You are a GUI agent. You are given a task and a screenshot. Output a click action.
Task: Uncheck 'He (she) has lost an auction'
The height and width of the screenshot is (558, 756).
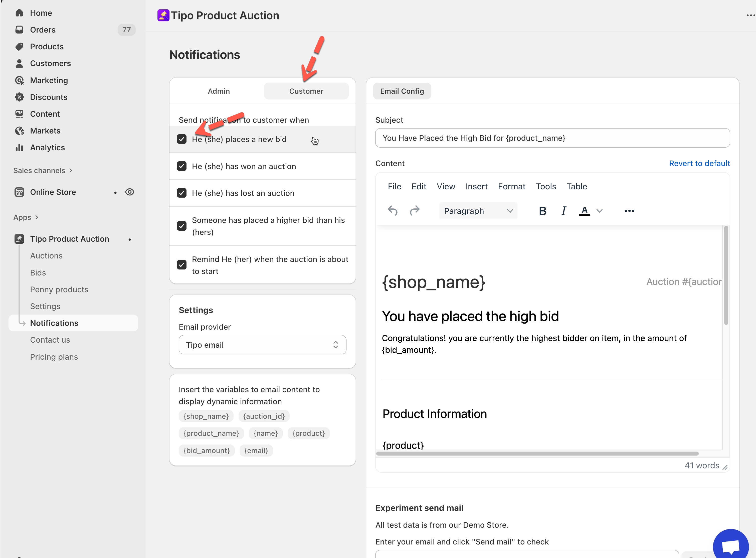coord(182,193)
